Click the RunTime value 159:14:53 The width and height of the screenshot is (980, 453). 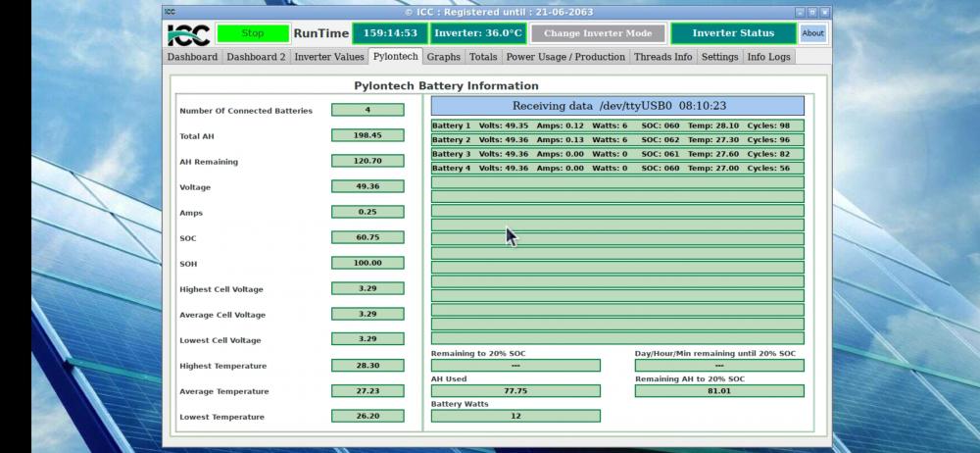click(390, 33)
